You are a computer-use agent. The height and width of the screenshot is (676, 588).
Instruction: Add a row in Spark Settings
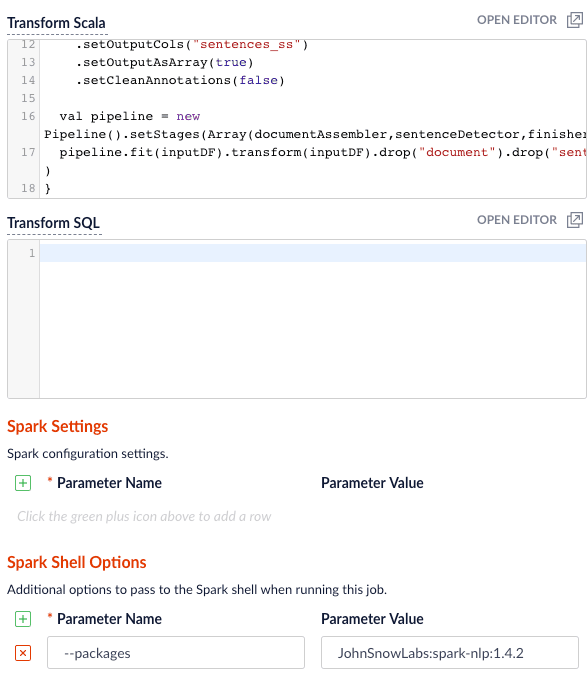click(x=23, y=483)
